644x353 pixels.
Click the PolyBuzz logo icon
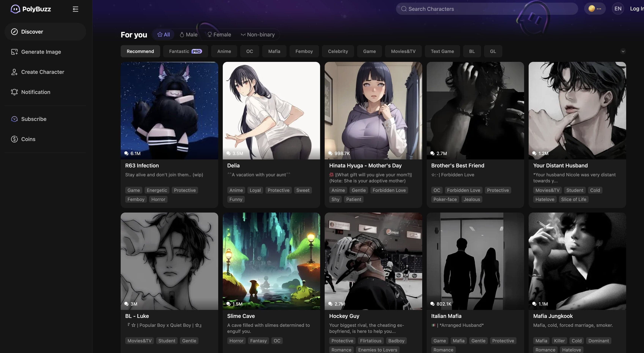(x=15, y=9)
